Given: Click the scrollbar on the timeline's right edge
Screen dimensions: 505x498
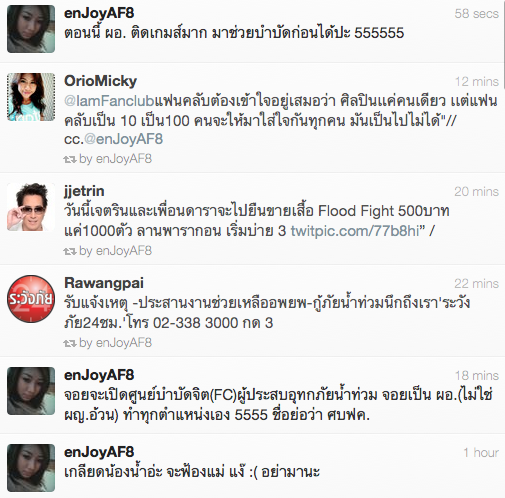Looking at the screenshot, I should tap(503, 45).
